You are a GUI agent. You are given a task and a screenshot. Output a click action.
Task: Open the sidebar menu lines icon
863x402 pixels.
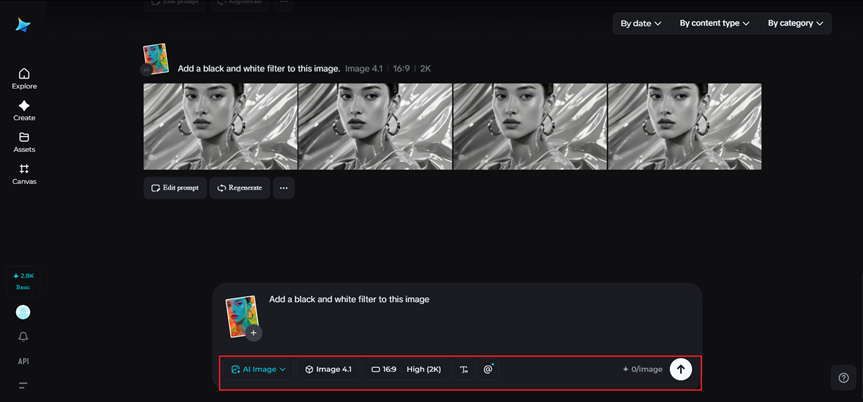(x=23, y=385)
